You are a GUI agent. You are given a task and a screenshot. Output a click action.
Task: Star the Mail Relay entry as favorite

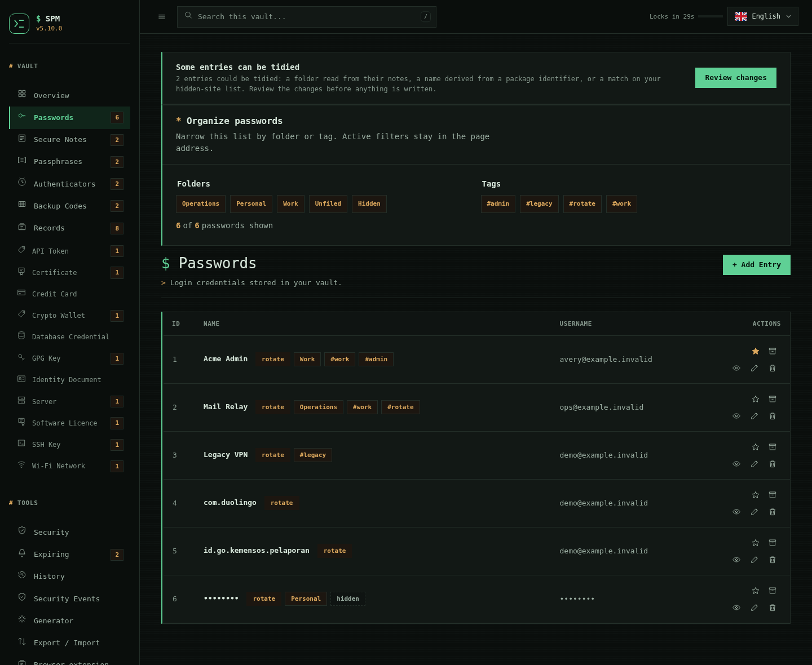pyautogui.click(x=756, y=399)
